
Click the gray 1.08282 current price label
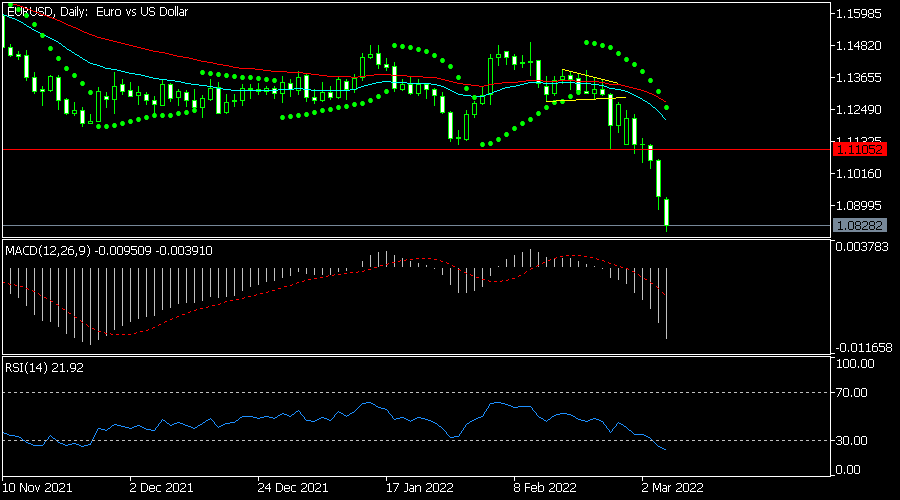859,226
